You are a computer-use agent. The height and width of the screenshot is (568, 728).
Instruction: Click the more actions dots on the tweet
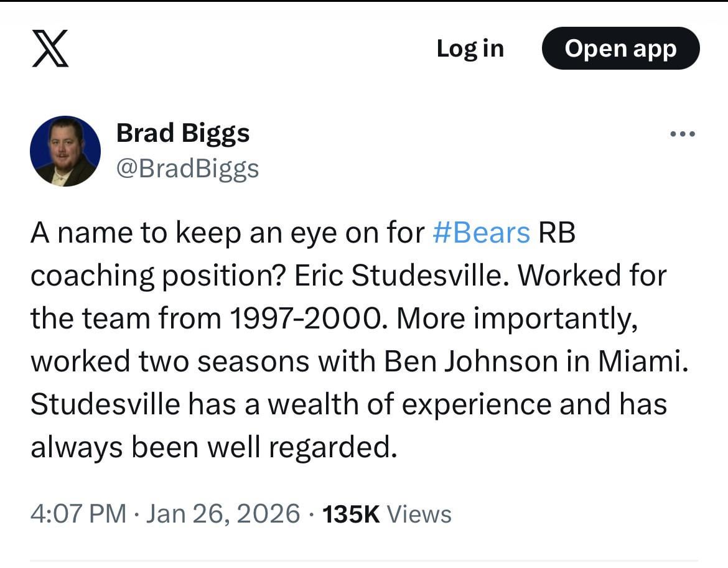coord(683,133)
